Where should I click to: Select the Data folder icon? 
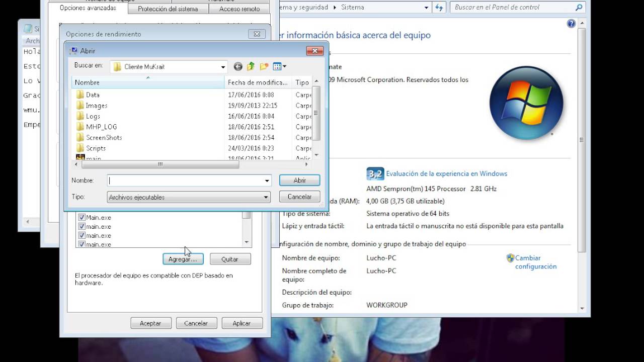click(x=80, y=95)
